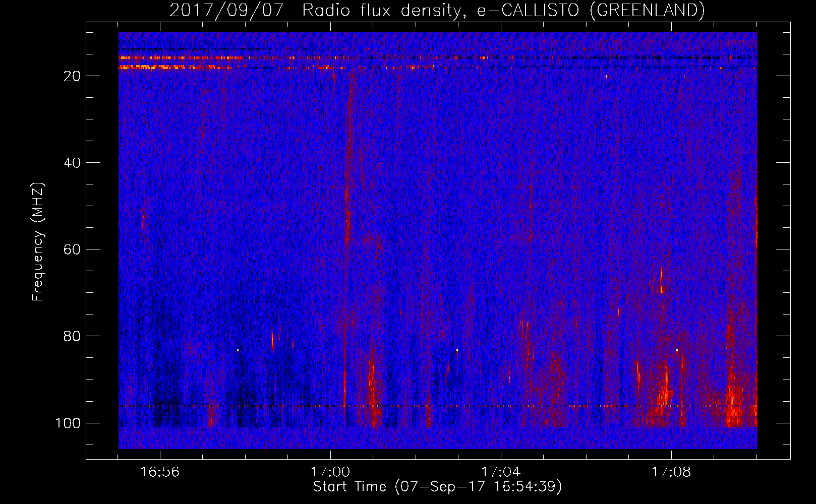Select the 'Frequency (MHZ)' y-axis label
The width and height of the screenshot is (816, 504).
pos(38,242)
